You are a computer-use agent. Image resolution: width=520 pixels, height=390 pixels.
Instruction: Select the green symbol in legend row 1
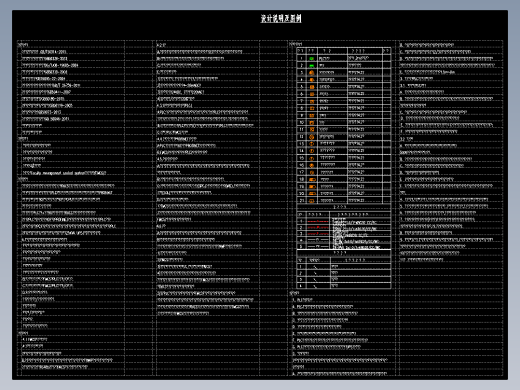(312, 58)
